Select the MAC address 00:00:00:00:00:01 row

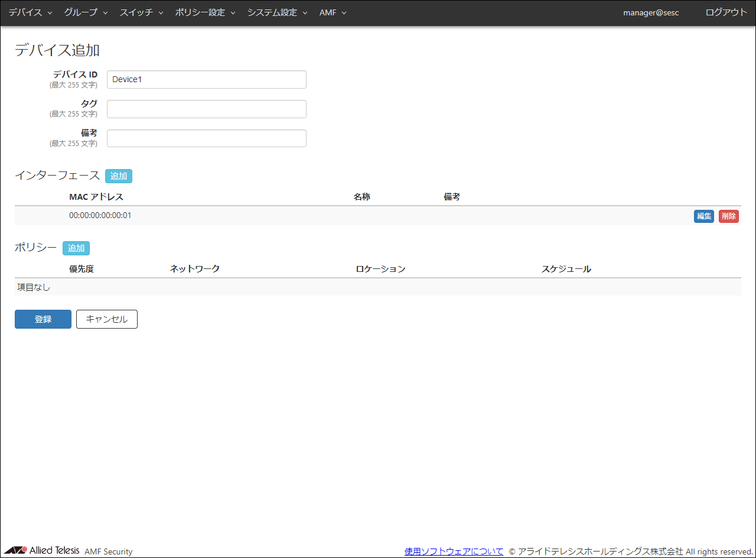click(x=100, y=216)
